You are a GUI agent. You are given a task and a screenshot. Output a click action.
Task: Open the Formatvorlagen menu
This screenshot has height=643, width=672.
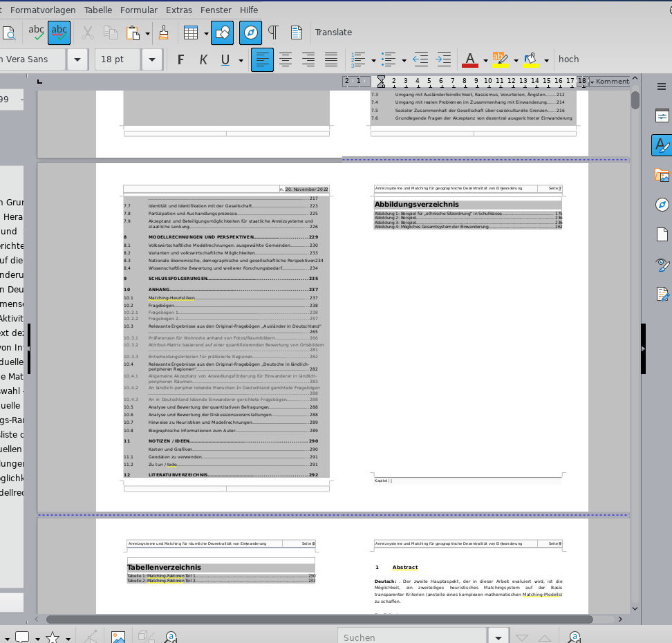point(43,10)
